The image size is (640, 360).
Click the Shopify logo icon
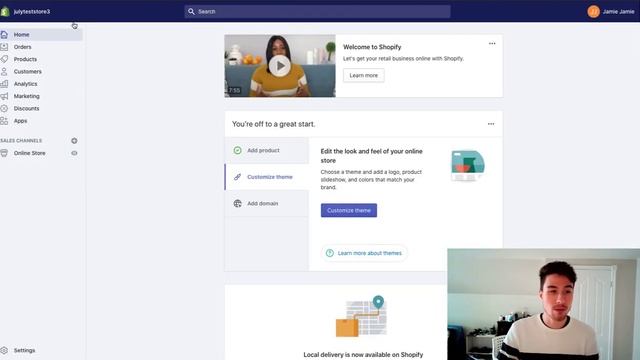click(5, 11)
